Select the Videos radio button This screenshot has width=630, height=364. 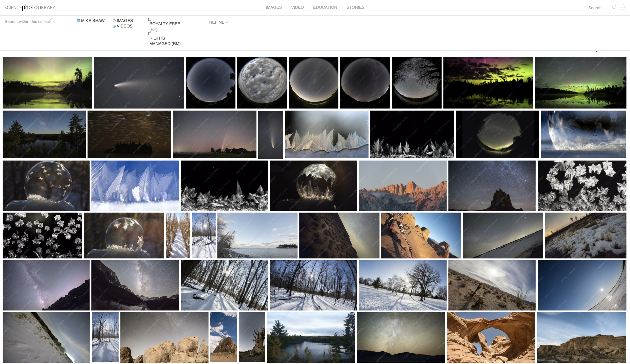tap(114, 26)
